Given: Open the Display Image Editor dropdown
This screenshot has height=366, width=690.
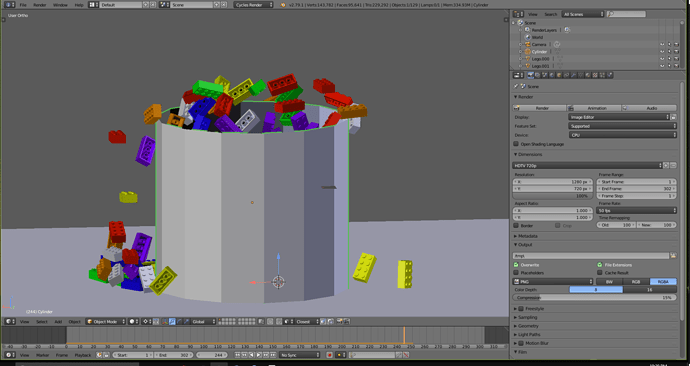Looking at the screenshot, I should 619,117.
